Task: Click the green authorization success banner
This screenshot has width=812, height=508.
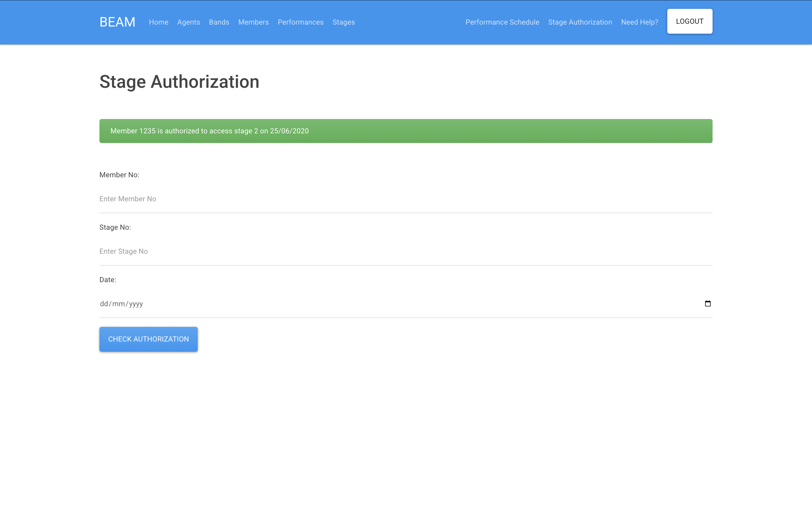Action: click(405, 131)
